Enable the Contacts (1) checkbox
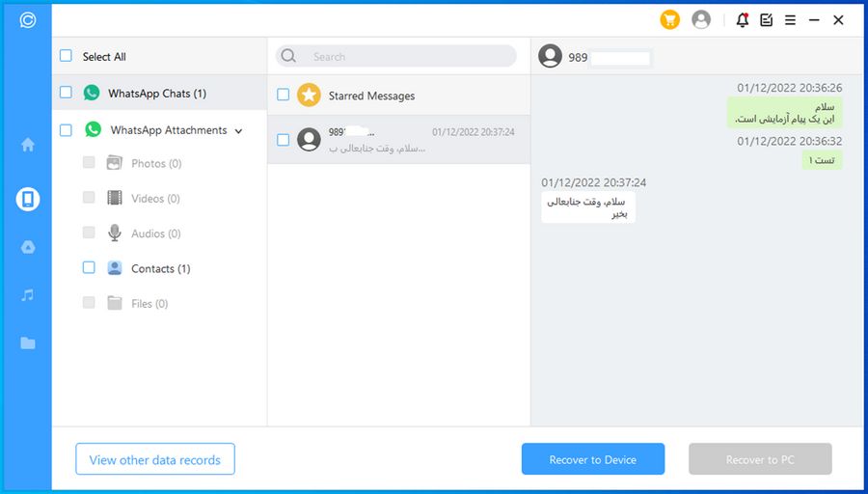Image resolution: width=868 pixels, height=494 pixels. point(89,268)
